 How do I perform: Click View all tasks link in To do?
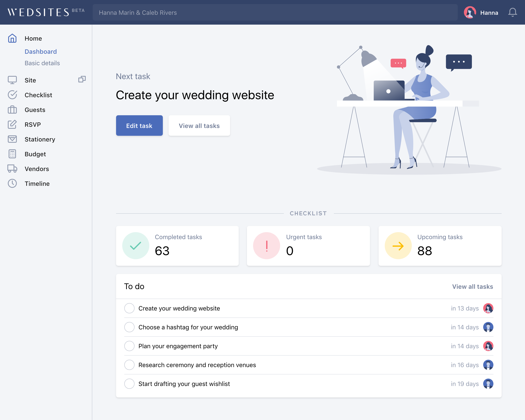pos(472,286)
